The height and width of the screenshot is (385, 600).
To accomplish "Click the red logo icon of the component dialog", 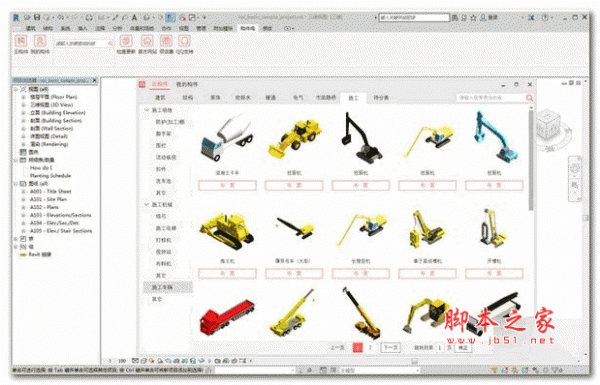I will 142,84.
